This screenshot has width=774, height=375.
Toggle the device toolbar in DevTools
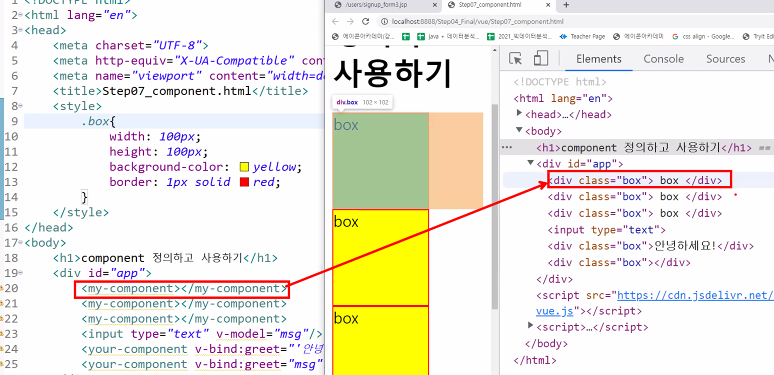[541, 59]
